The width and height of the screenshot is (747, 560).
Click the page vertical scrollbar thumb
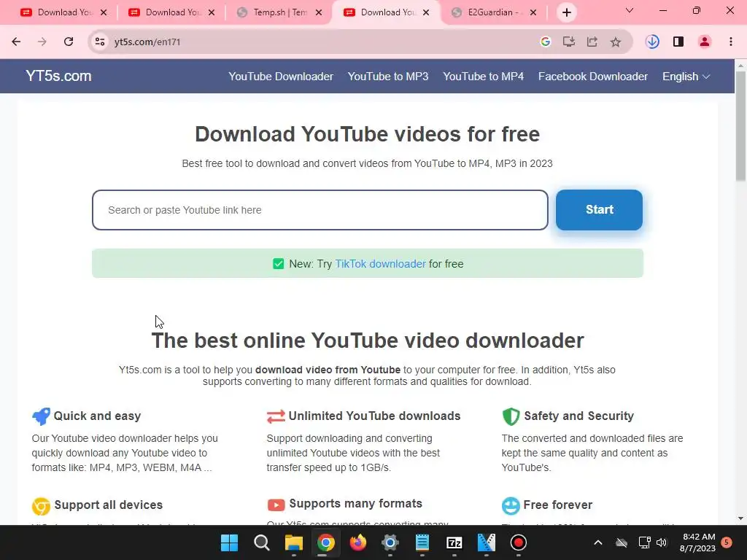740,125
